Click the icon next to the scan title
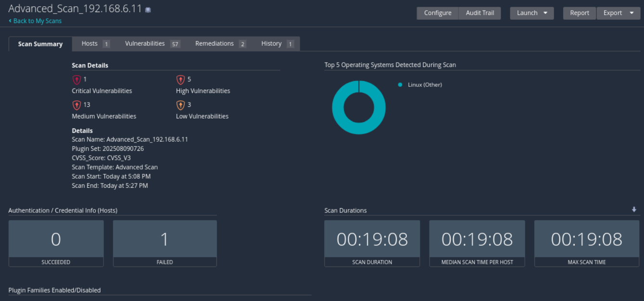This screenshot has height=301, width=644. coord(148,10)
